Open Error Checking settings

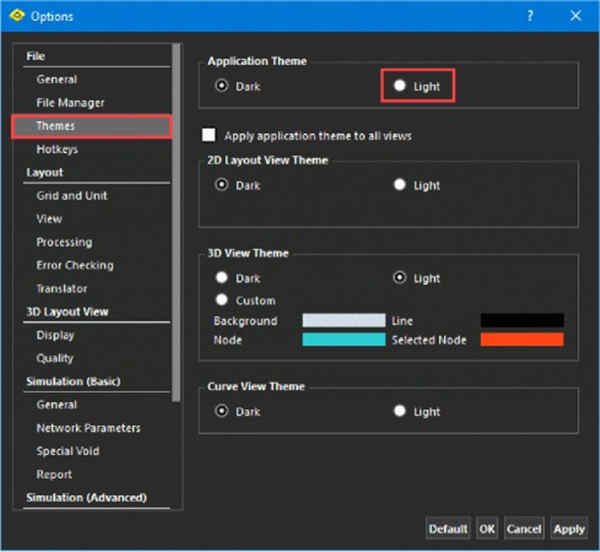click(x=75, y=265)
